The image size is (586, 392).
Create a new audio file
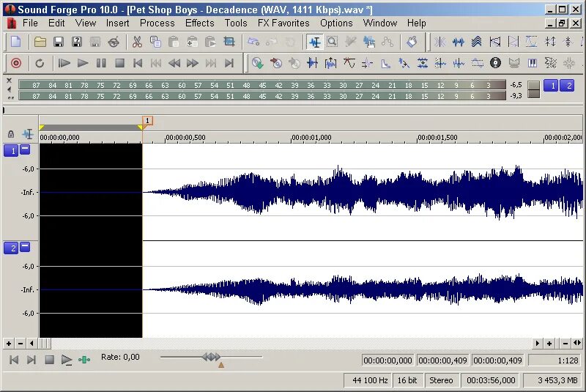coord(15,42)
